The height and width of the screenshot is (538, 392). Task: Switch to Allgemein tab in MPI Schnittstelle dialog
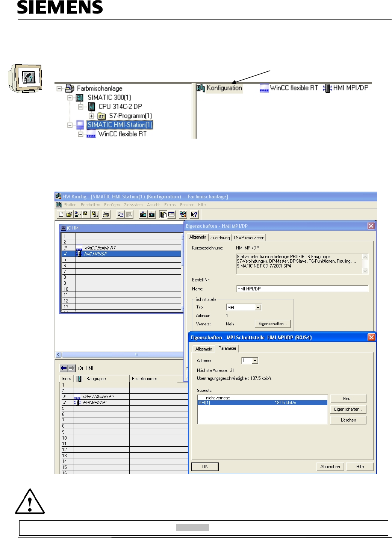pos(204,349)
